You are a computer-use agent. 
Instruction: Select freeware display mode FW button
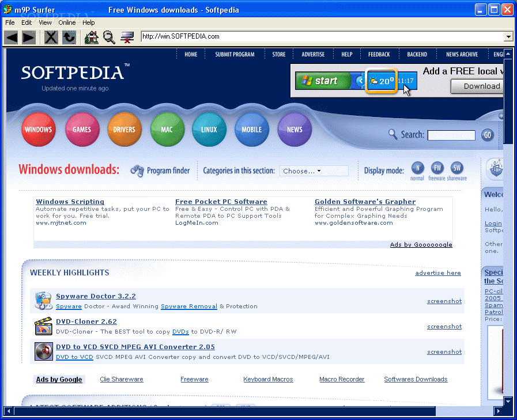tap(437, 168)
